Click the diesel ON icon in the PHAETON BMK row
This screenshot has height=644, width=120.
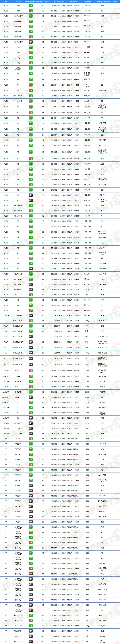tap(31, 631)
